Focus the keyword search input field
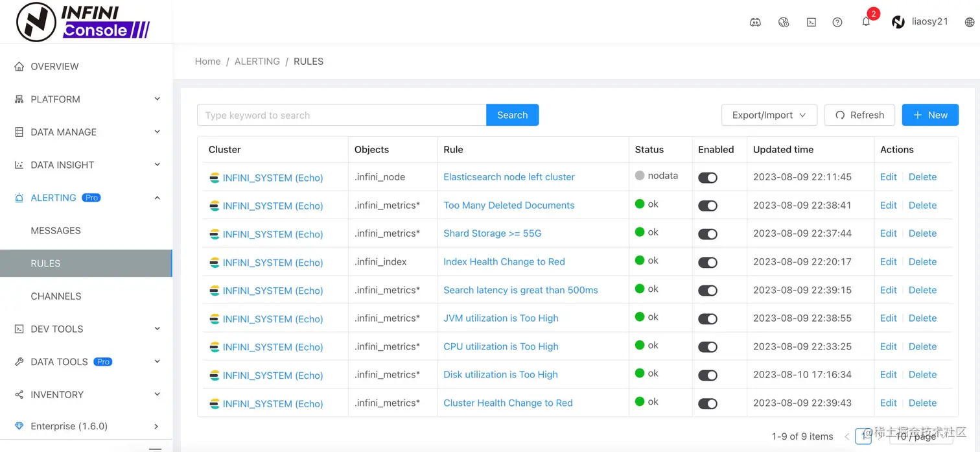The width and height of the screenshot is (980, 452). (342, 115)
